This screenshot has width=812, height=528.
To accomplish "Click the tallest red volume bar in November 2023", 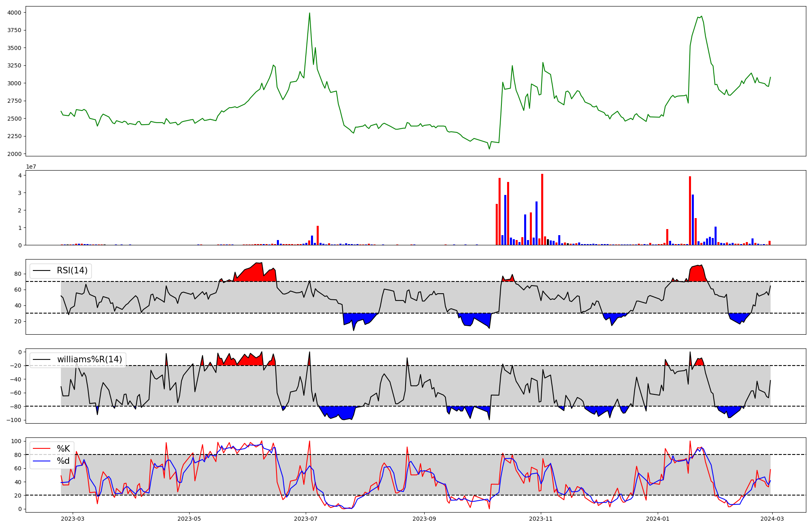I will [x=542, y=209].
